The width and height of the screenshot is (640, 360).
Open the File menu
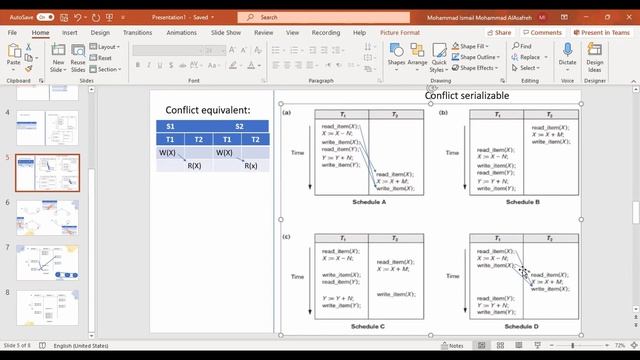tap(12, 32)
